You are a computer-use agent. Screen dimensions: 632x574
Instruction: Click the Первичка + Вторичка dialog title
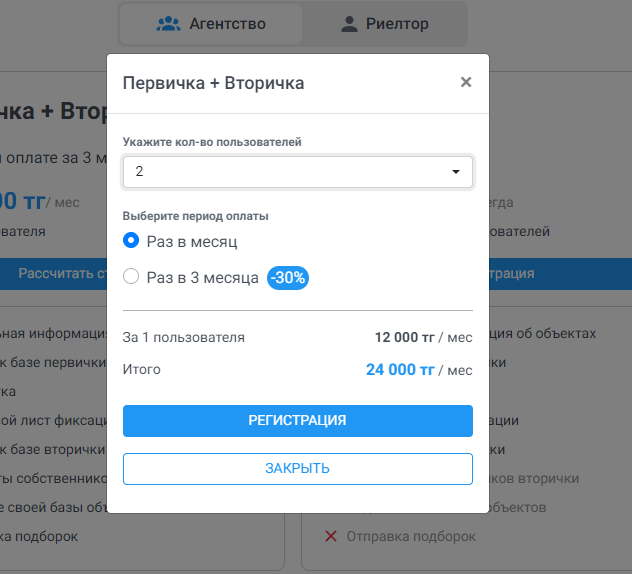click(213, 83)
